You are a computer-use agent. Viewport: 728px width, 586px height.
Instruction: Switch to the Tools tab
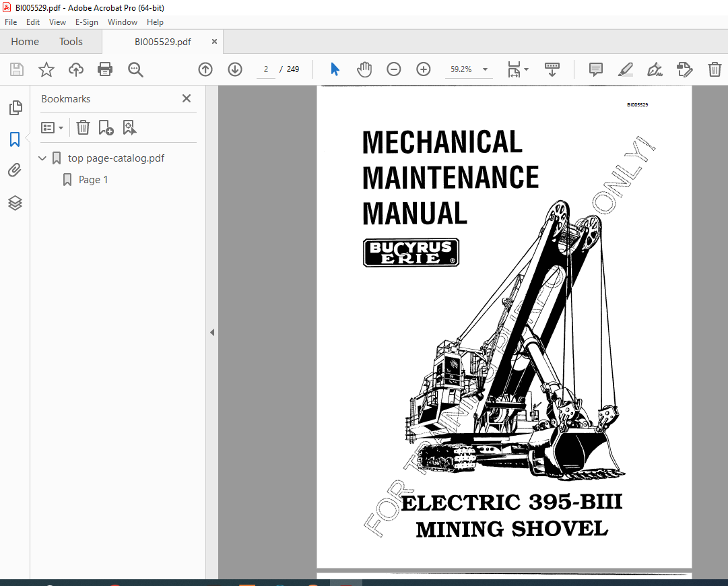coord(71,42)
